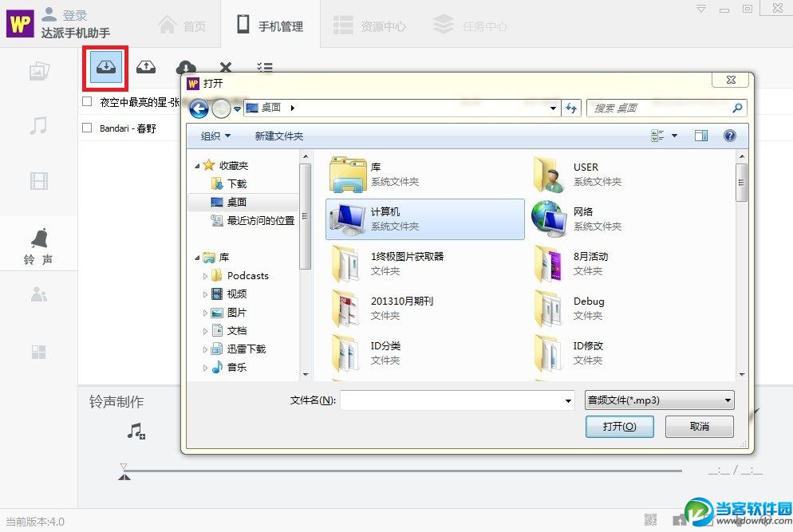The height and width of the screenshot is (532, 793).
Task: Expand the 视频 tree node
Action: pos(205,294)
